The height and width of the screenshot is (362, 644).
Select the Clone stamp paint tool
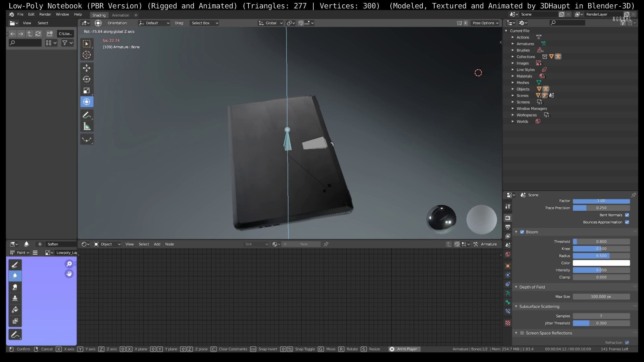pos(15,298)
